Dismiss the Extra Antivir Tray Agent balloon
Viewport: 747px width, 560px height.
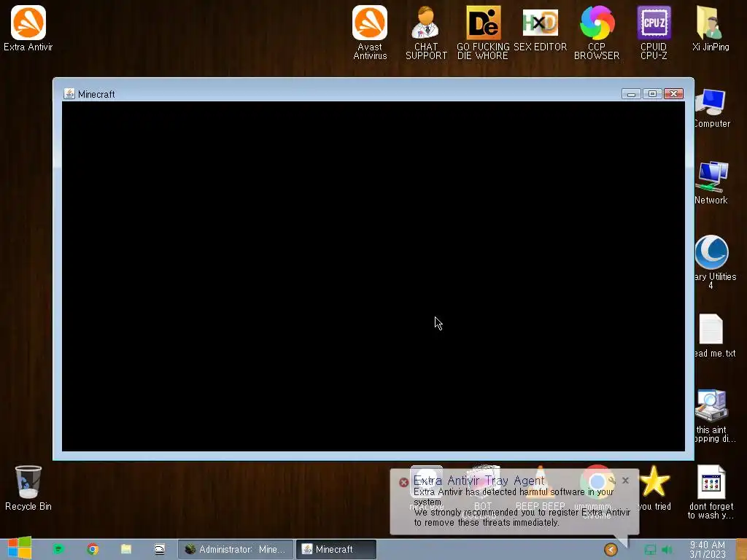625,481
